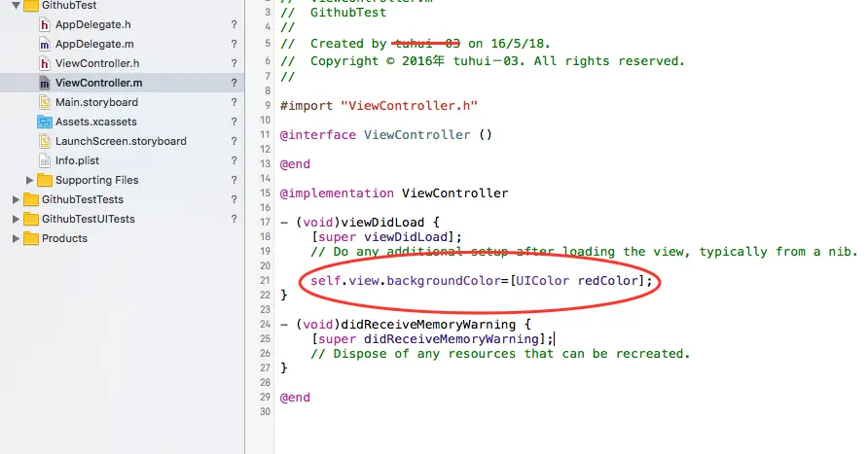Collapse the GithubTest group folder
The width and height of the screenshot is (868, 454).
[x=16, y=6]
